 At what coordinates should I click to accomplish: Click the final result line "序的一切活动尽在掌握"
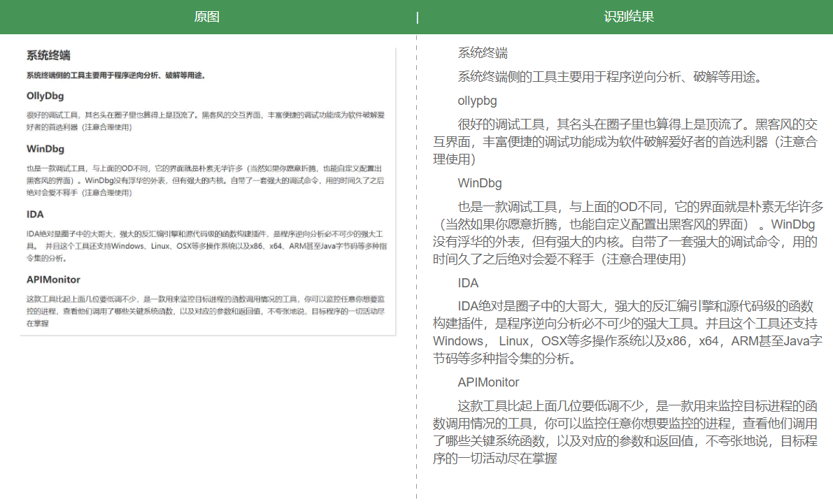pos(494,459)
